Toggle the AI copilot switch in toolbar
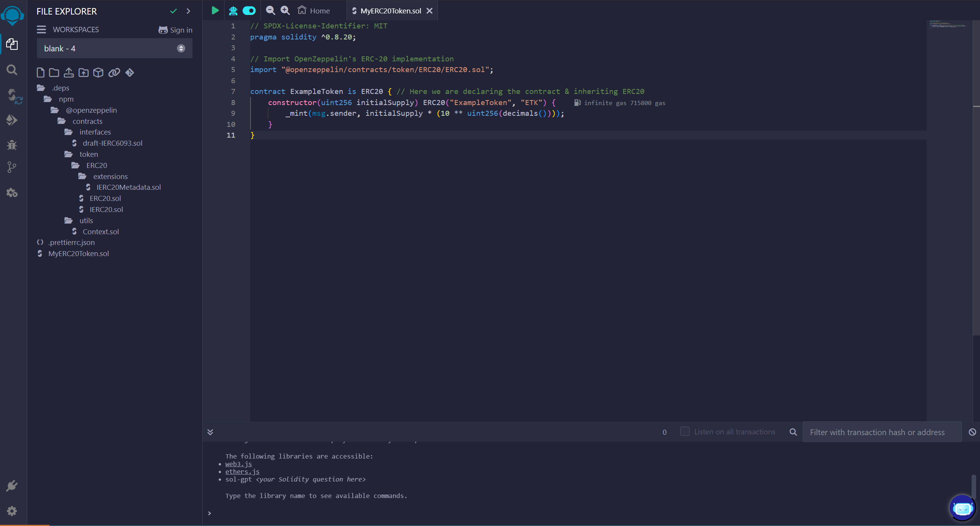Image resolution: width=980 pixels, height=526 pixels. pos(249,11)
